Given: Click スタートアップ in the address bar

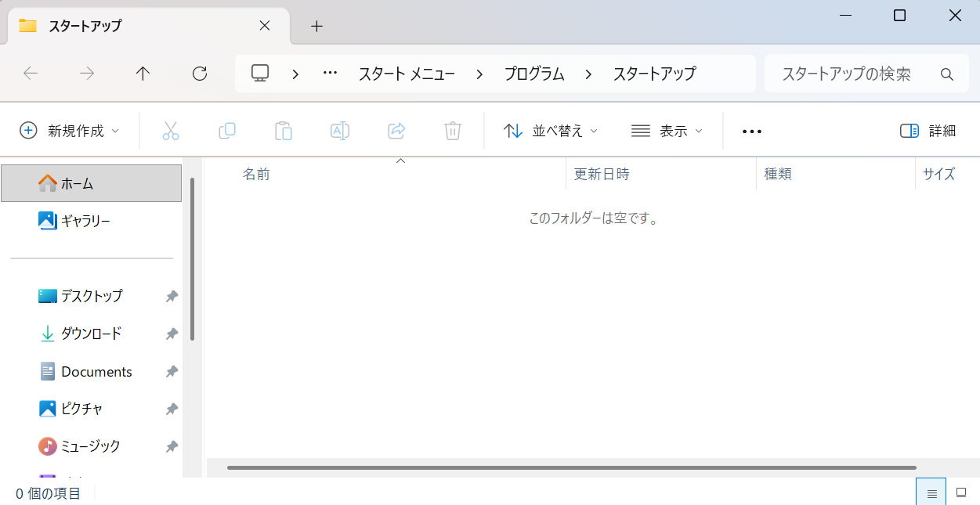Looking at the screenshot, I should pyautogui.click(x=654, y=74).
